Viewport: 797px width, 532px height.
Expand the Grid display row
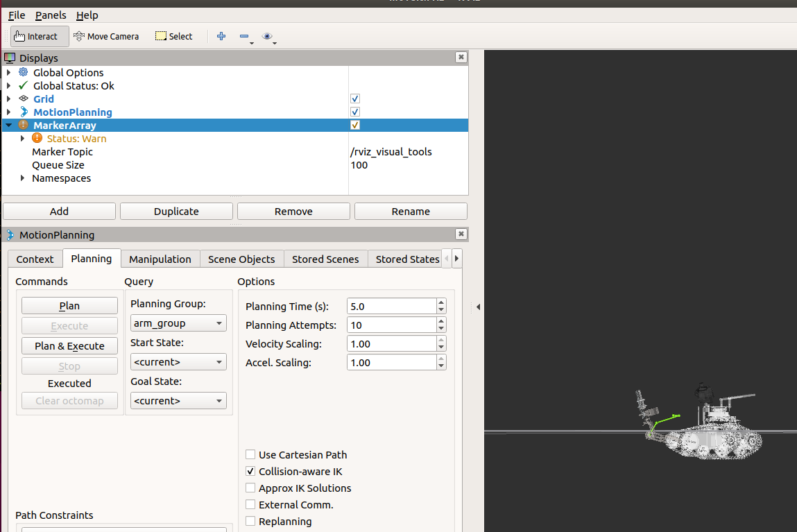click(8, 98)
